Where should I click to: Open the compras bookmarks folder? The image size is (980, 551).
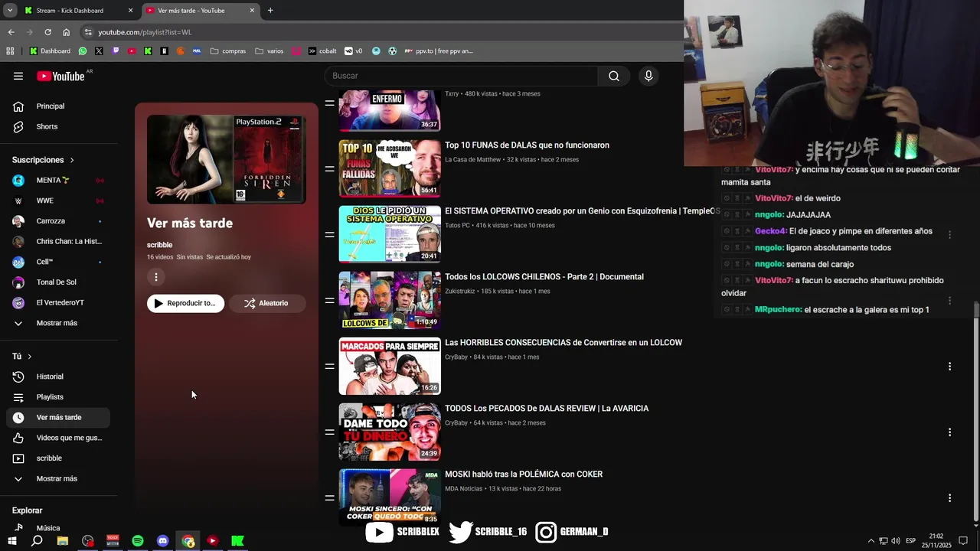pyautogui.click(x=227, y=51)
